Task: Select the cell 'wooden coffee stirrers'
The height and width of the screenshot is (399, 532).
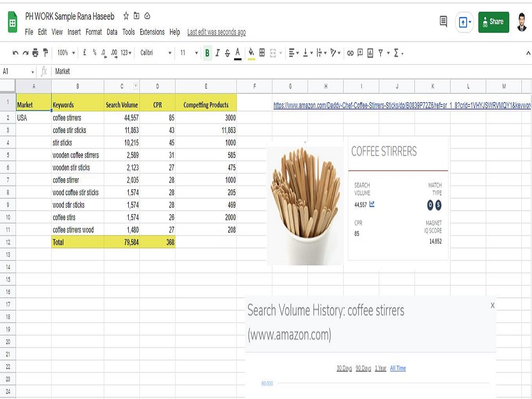Action: 77,155
